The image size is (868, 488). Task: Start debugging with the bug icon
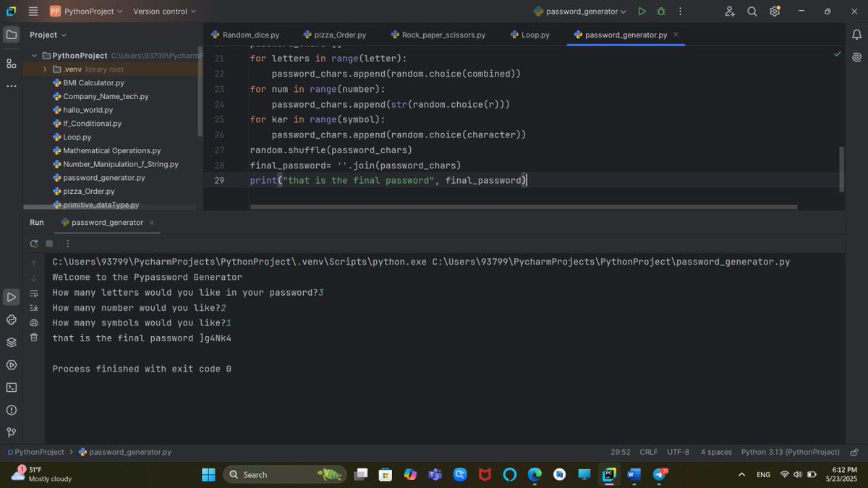coord(661,12)
